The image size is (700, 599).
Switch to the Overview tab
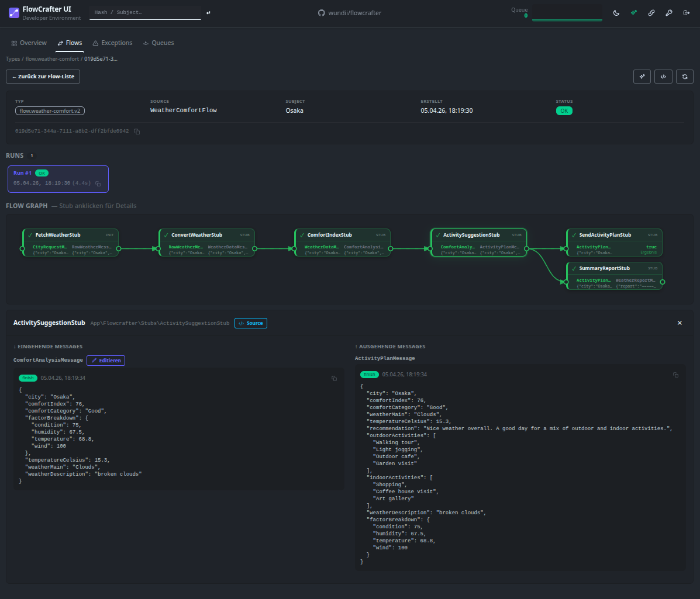pyautogui.click(x=29, y=43)
